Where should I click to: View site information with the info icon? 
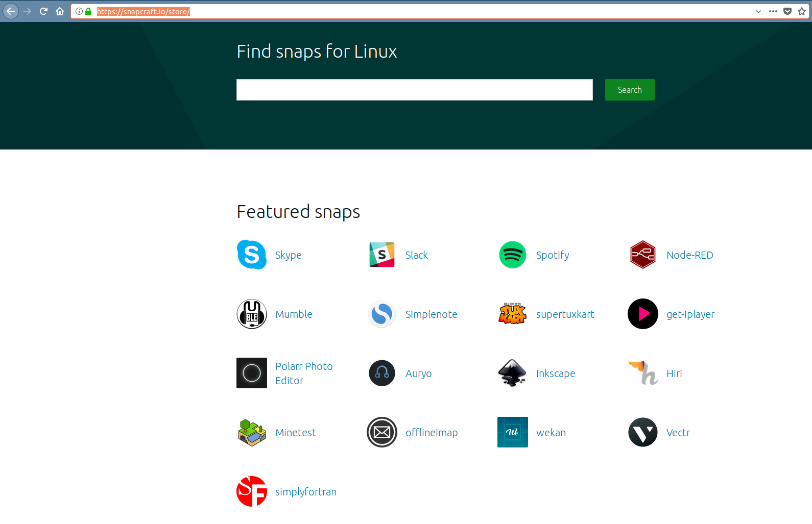pyautogui.click(x=79, y=11)
